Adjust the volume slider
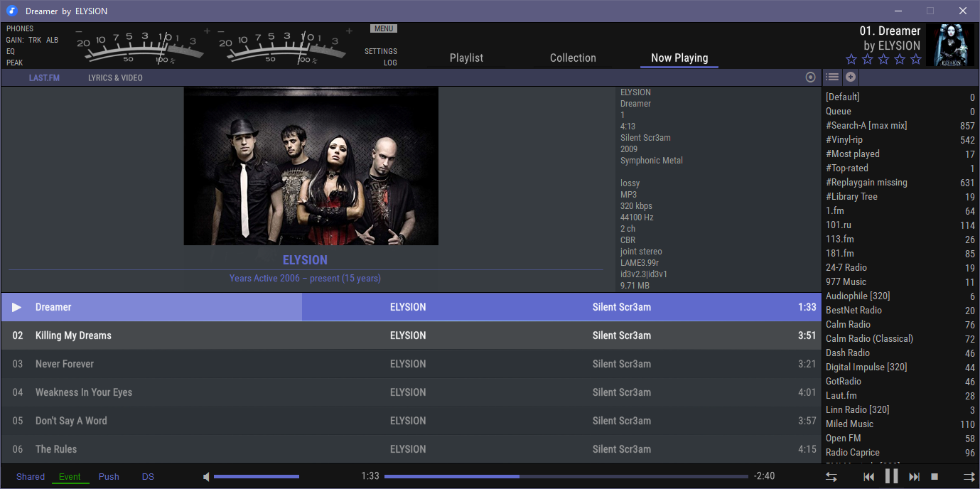980x489 pixels. (x=257, y=477)
